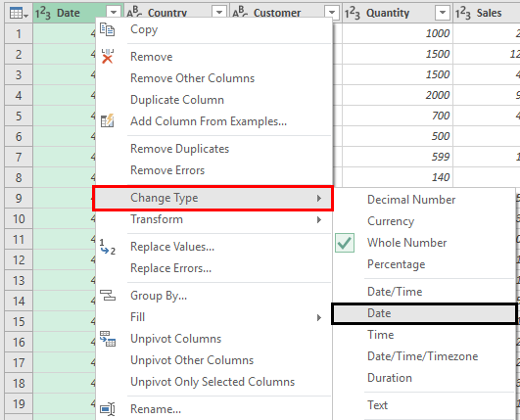520x420 pixels.
Task: Open the Quantity column filter dropdown
Action: (x=442, y=13)
